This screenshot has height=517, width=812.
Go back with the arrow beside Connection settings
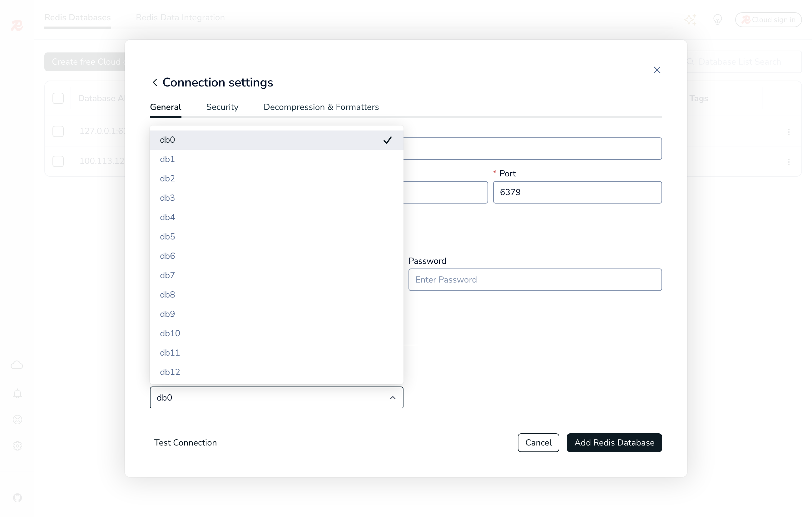tap(155, 82)
